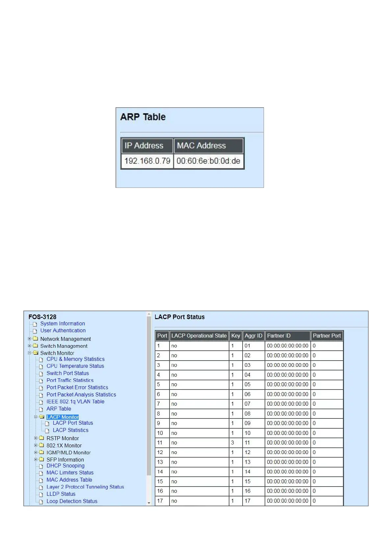392x554 pixels.
Task: Open MAC Limiters Status page
Action: pyautogui.click(x=70, y=472)
